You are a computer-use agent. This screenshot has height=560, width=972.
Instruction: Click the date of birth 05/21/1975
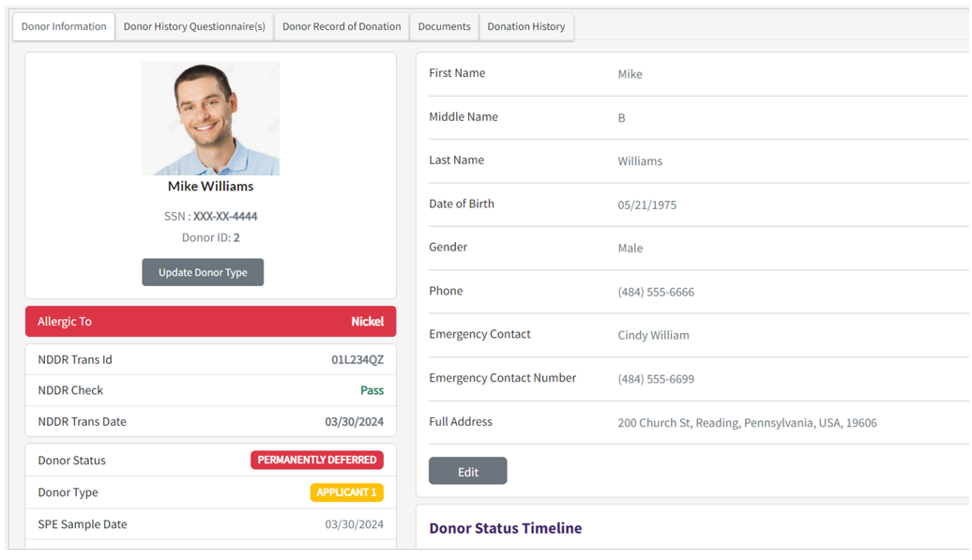coord(646,205)
